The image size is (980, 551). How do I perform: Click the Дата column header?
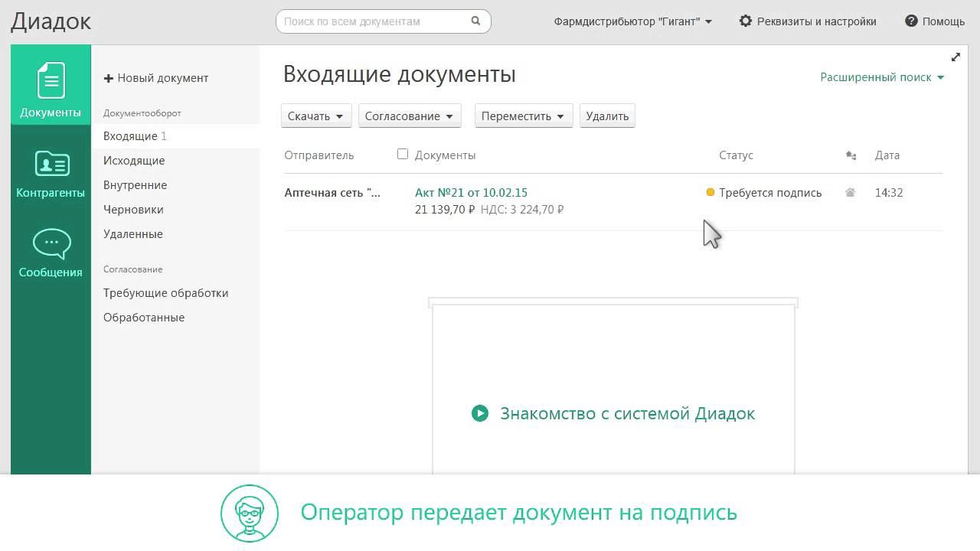887,155
